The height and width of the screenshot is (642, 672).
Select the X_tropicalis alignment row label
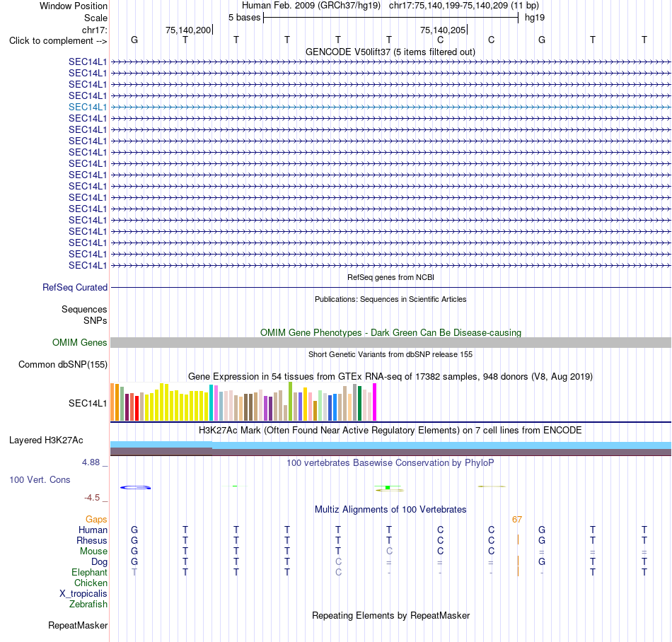pos(83,594)
